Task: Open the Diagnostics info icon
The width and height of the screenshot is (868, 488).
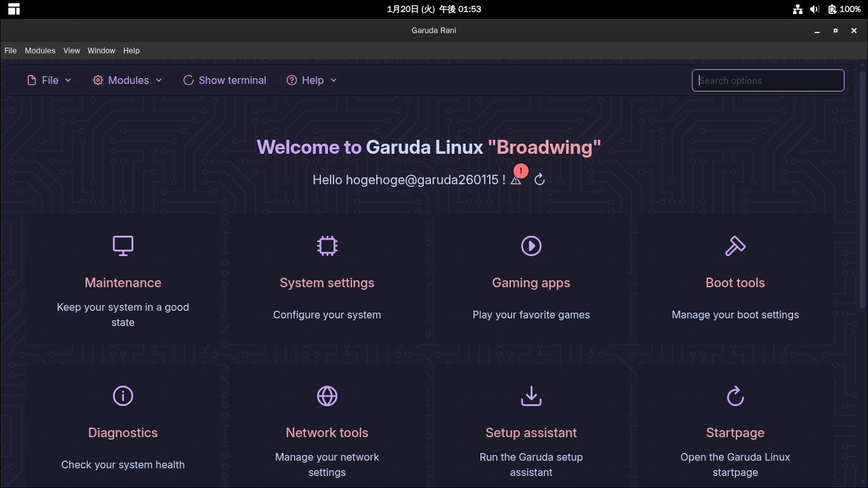Action: point(123,396)
